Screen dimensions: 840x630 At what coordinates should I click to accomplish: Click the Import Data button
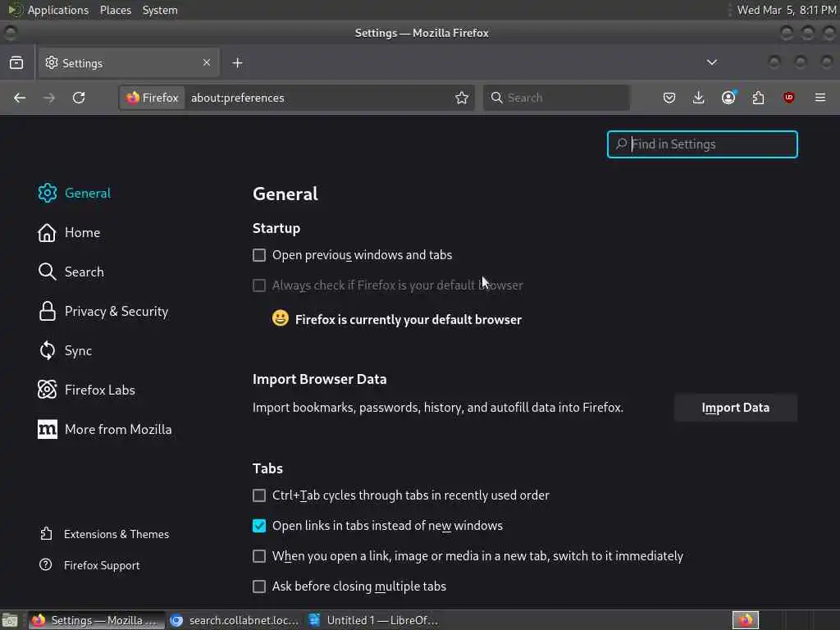735,408
